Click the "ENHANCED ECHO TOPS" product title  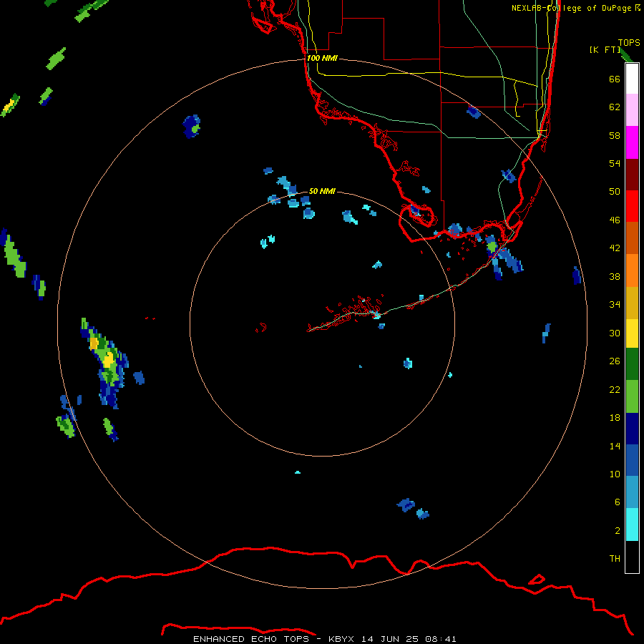pyautogui.click(x=251, y=639)
